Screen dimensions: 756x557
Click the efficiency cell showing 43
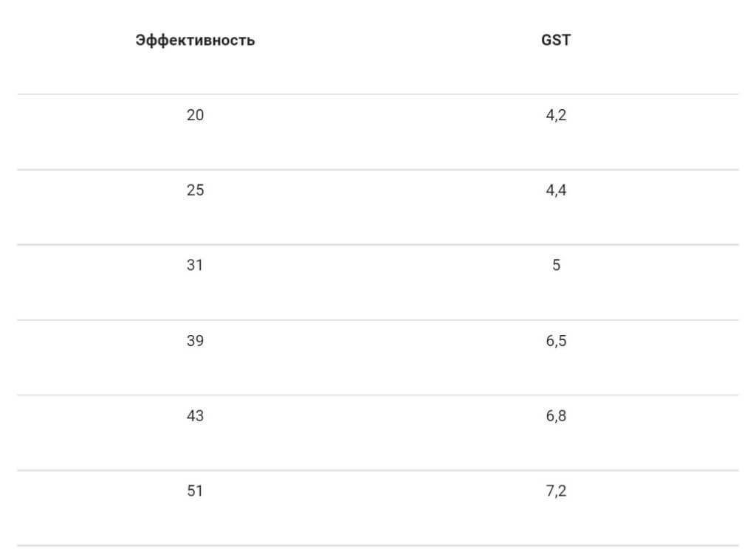click(x=195, y=416)
